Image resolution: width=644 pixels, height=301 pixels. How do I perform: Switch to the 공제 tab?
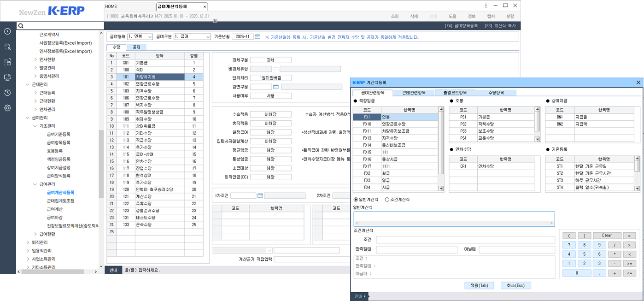[x=136, y=47]
